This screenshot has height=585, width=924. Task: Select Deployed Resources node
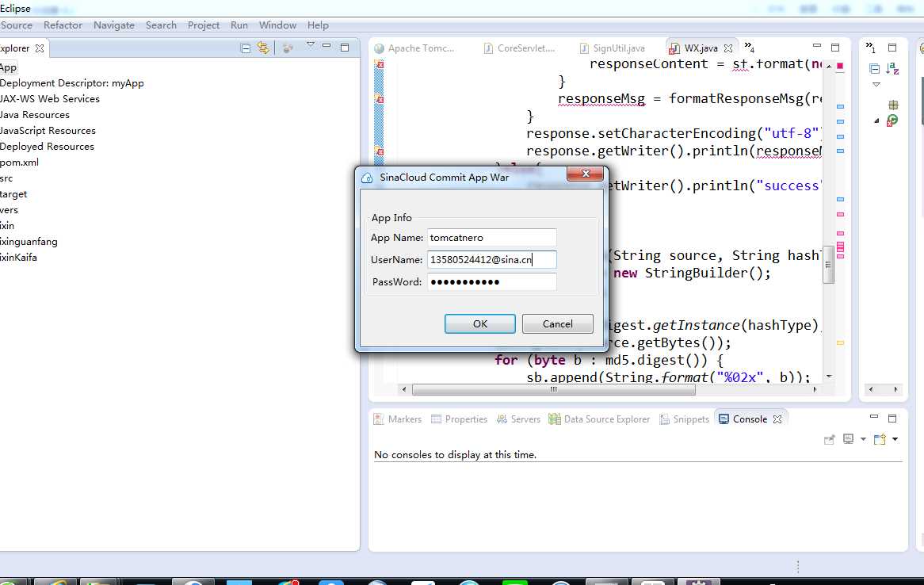pyautogui.click(x=47, y=147)
